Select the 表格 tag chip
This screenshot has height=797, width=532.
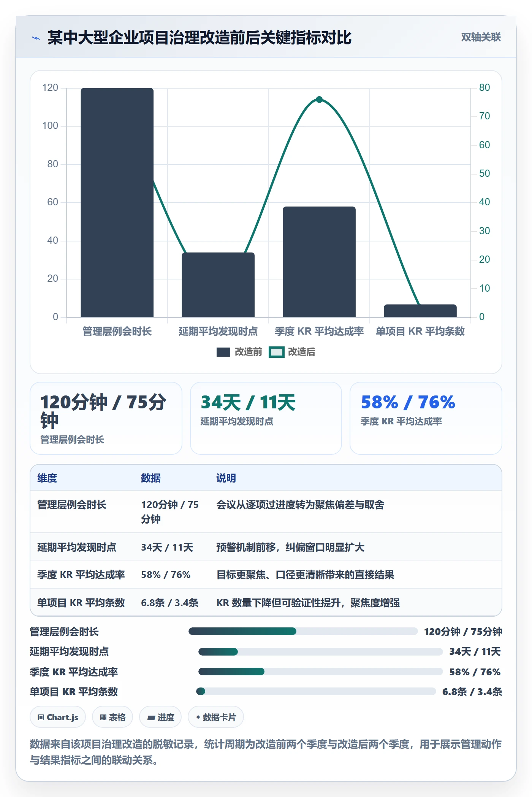coord(112,717)
